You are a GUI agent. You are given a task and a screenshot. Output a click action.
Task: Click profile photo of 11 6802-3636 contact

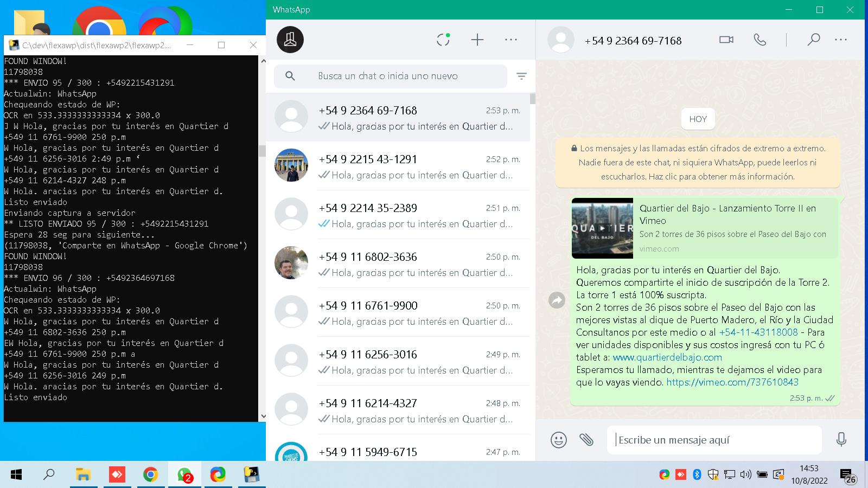click(x=291, y=262)
